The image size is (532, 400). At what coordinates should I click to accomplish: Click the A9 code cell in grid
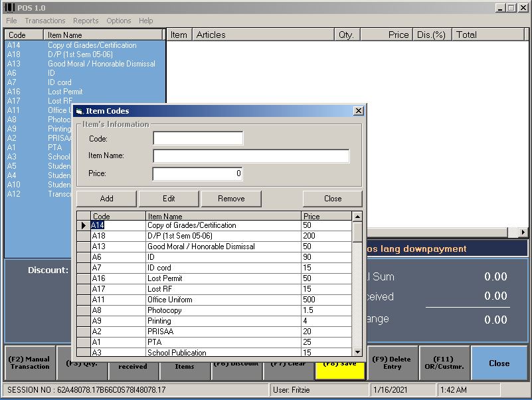118,321
